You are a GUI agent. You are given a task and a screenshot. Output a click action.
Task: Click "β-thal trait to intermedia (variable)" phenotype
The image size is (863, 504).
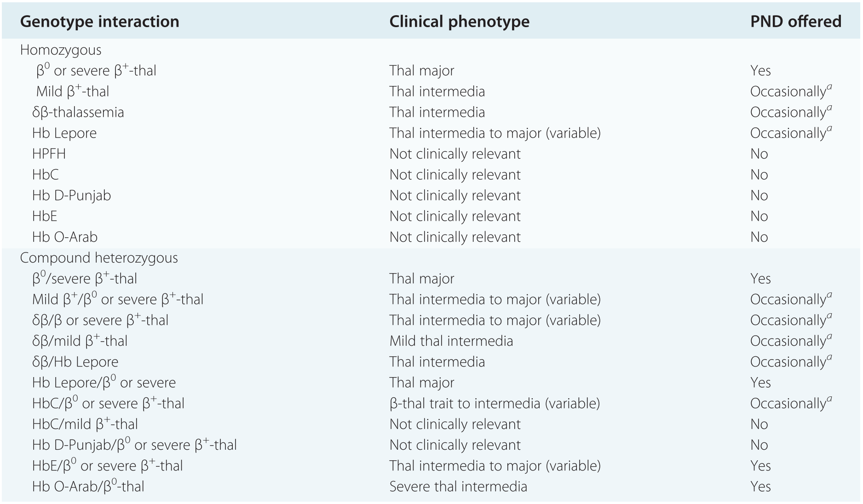tap(495, 403)
